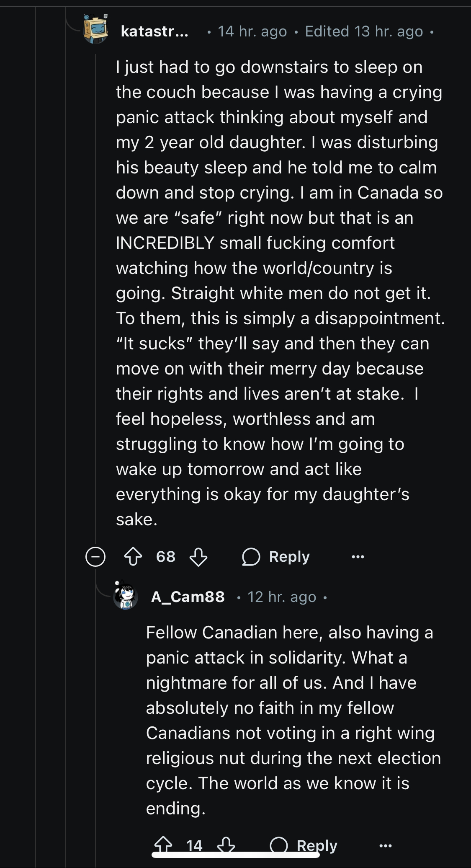471x868 pixels.
Task: Open the katastr user profile
Action: 154,31
